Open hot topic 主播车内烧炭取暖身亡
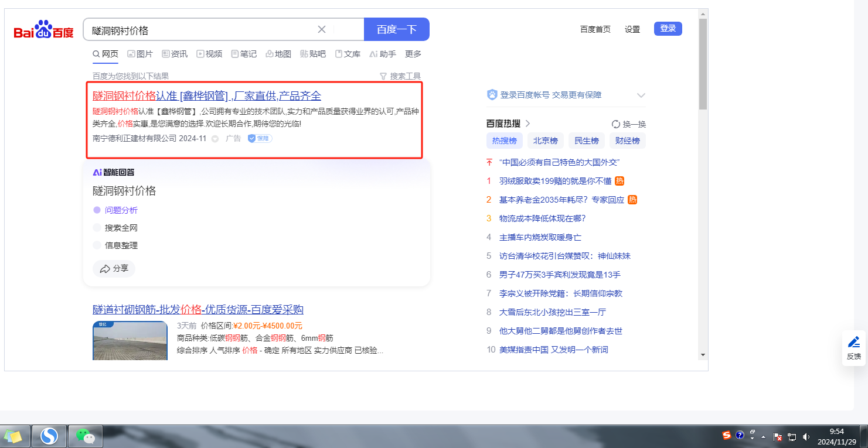This screenshot has height=448, width=868. coord(540,237)
